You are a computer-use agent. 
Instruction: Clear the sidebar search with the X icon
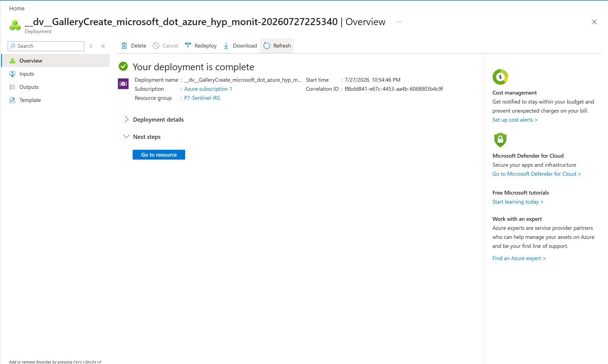[91, 46]
